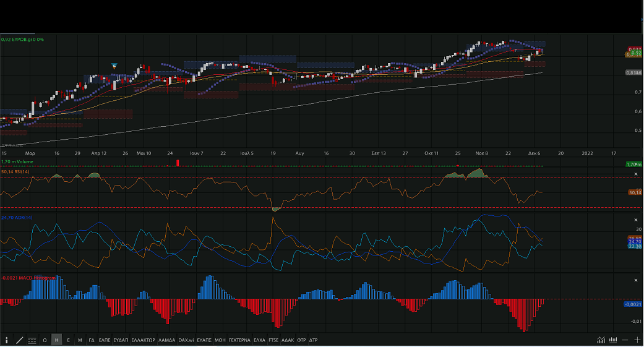This screenshot has width=644, height=347.
Task: Select the line drawing tool
Action: point(19,340)
